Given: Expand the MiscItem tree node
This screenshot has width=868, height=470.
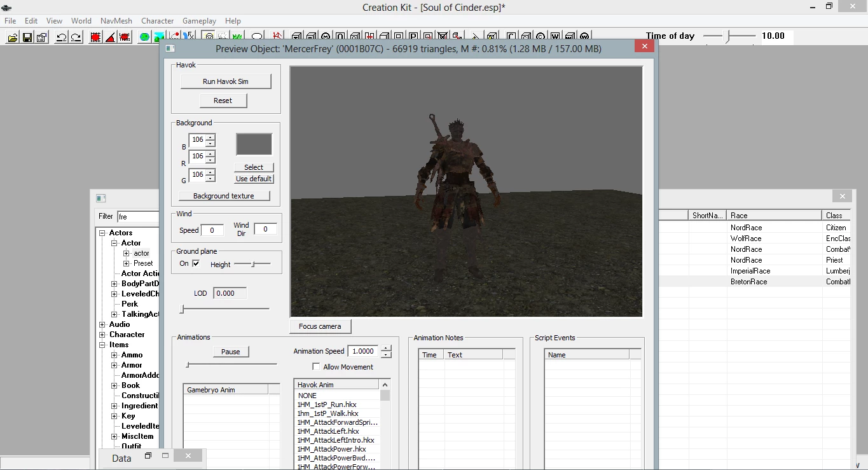Looking at the screenshot, I should tap(114, 436).
